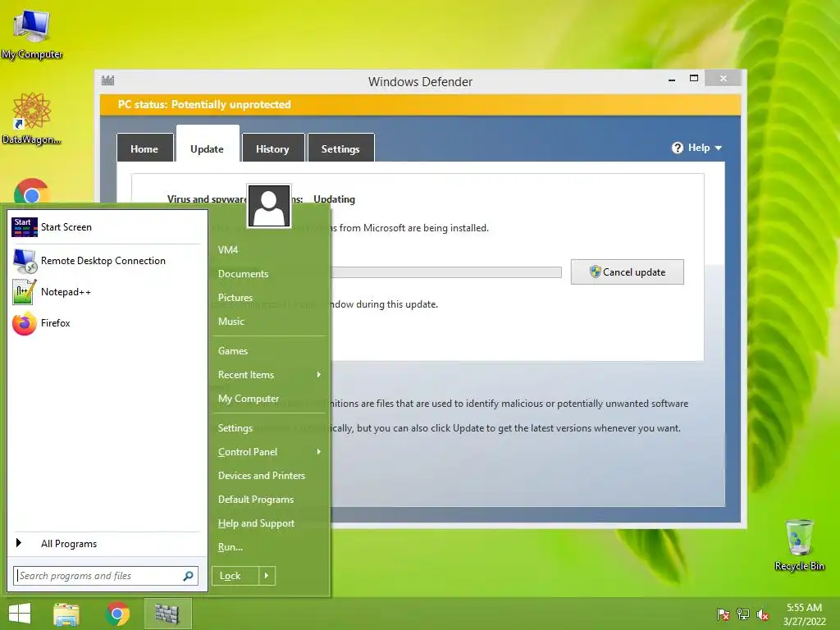Click the Notepad++ icon in Start menu
The image size is (840, 630).
24,292
